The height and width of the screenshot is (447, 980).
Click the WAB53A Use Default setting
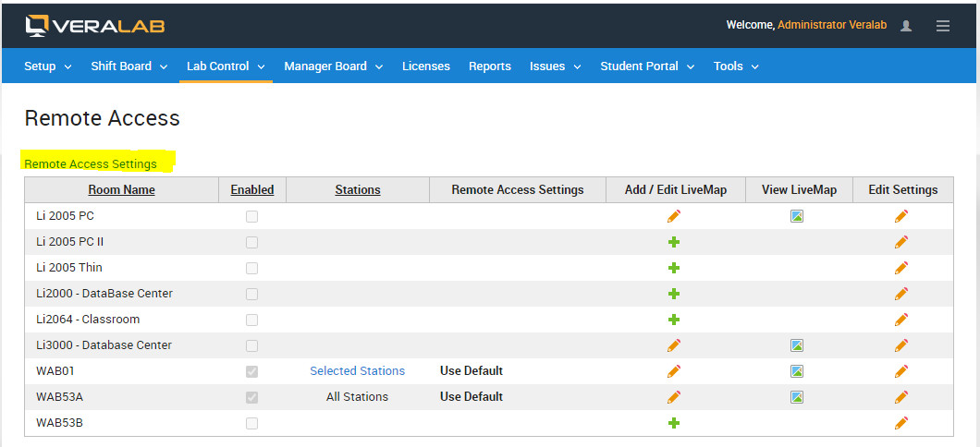pos(472,396)
